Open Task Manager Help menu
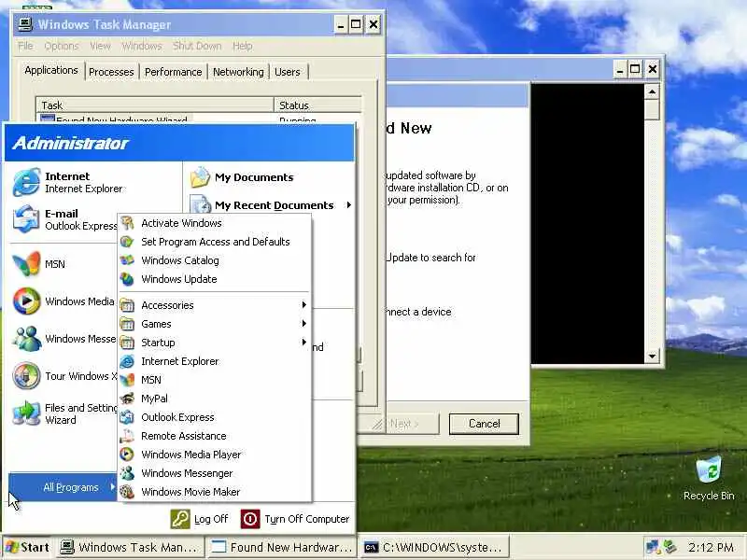Image resolution: width=747 pixels, height=560 pixels. (243, 46)
